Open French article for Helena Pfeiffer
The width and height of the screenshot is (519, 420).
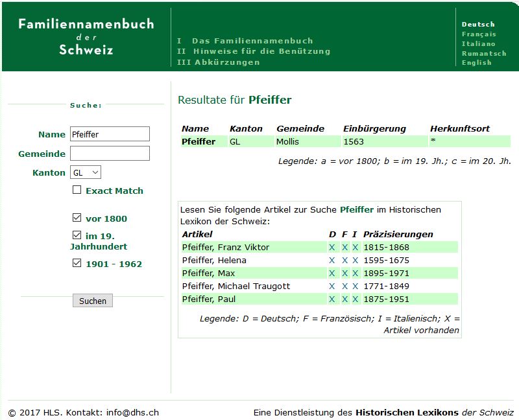click(x=345, y=261)
